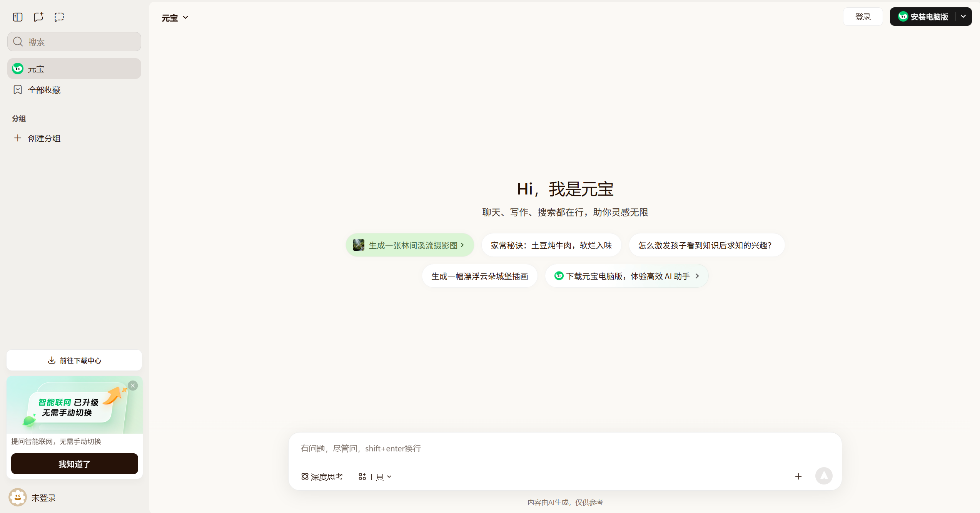980x513 pixels.
Task: Click the Hi，我是元宝 heading
Action: pos(565,189)
